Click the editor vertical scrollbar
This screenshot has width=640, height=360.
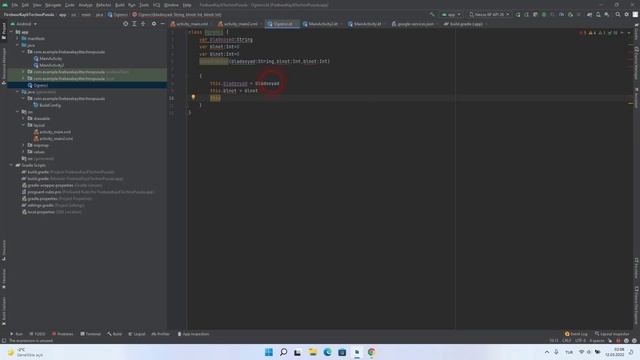[631, 180]
